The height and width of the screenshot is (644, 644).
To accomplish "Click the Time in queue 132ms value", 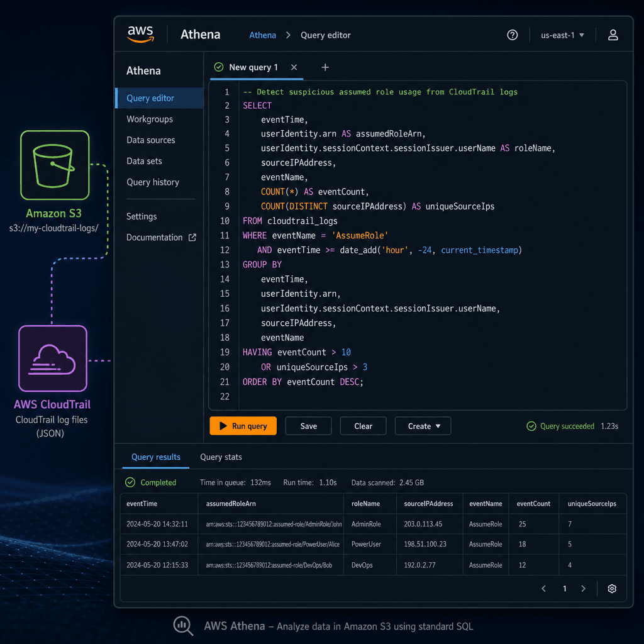I will (260, 482).
